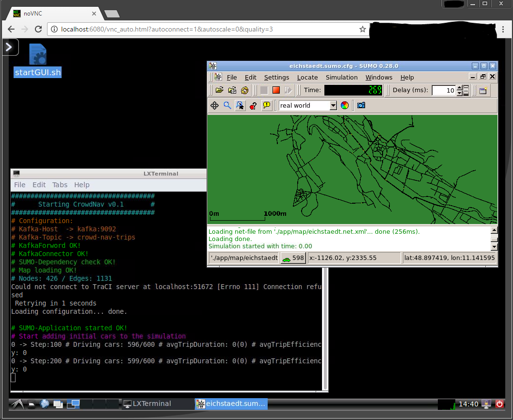
Task: Click the grayed-out run simulation button
Action: [x=264, y=90]
